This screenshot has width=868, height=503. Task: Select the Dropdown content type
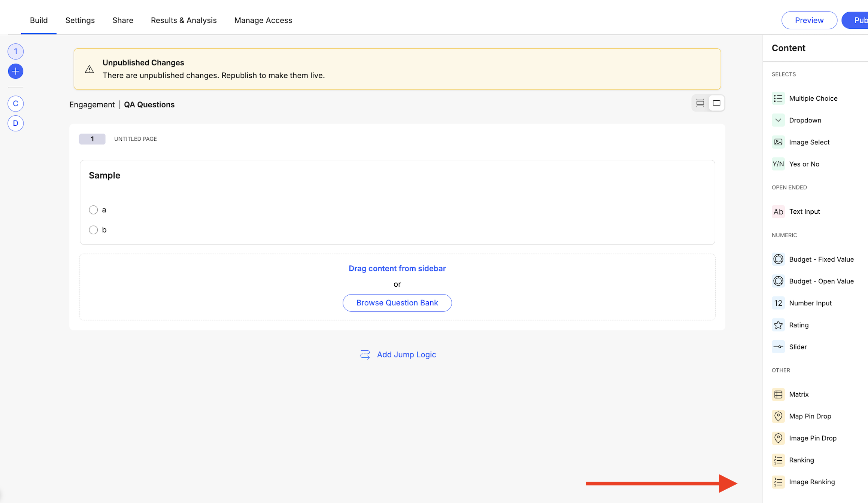click(805, 120)
